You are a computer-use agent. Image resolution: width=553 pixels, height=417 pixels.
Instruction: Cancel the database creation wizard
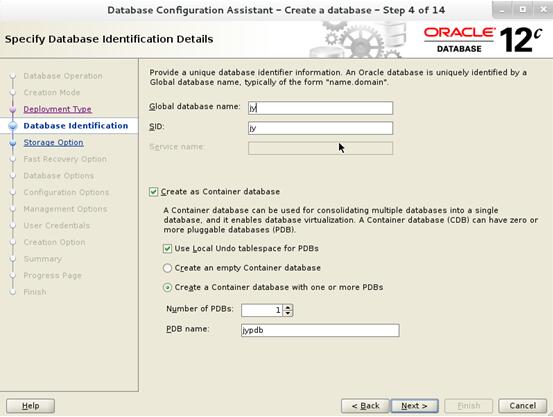click(523, 406)
